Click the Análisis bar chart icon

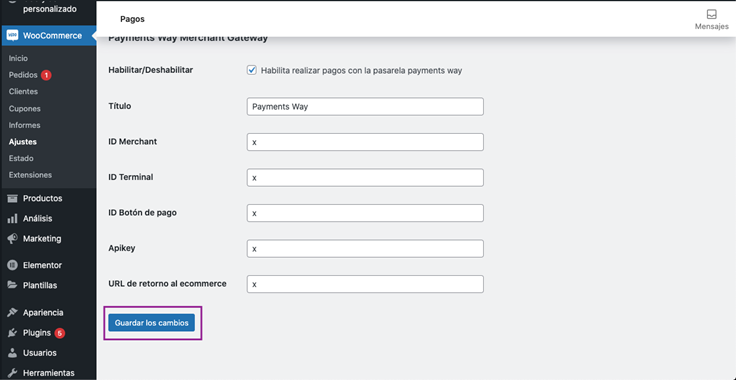(13, 219)
